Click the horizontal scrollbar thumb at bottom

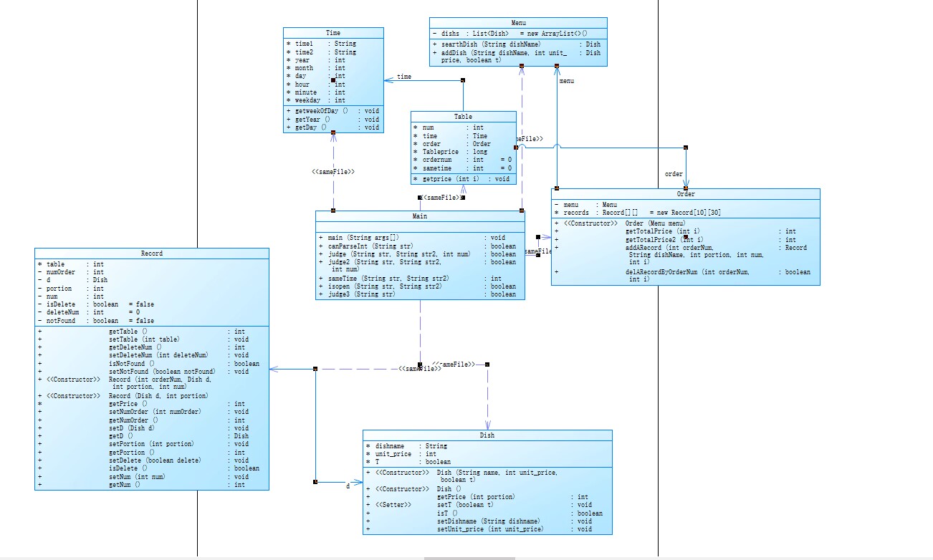pos(469,558)
